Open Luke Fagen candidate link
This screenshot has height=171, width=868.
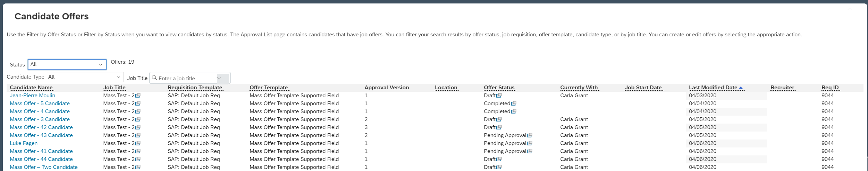point(24,143)
